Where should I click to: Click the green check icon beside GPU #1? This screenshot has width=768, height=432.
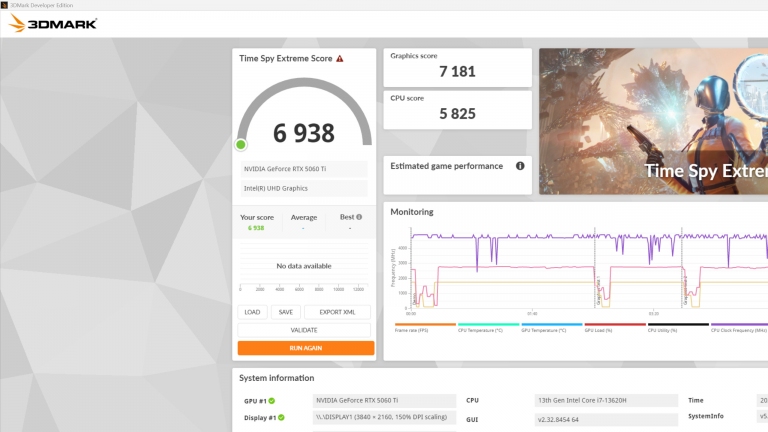pos(272,401)
